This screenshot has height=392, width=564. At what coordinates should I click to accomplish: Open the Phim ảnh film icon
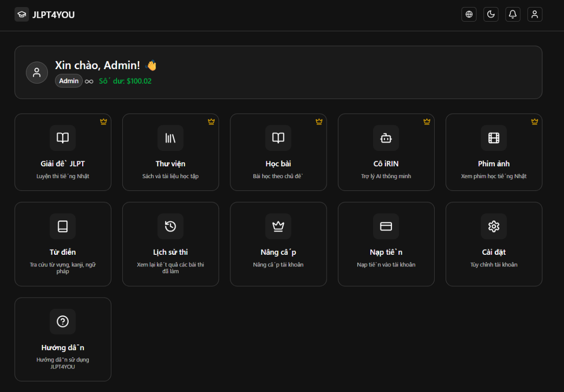pyautogui.click(x=493, y=138)
